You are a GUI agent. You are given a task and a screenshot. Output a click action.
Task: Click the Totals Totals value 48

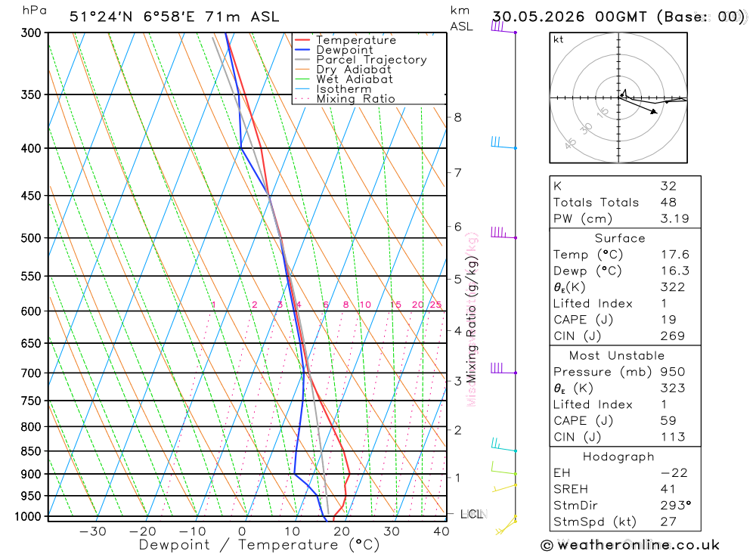point(669,203)
